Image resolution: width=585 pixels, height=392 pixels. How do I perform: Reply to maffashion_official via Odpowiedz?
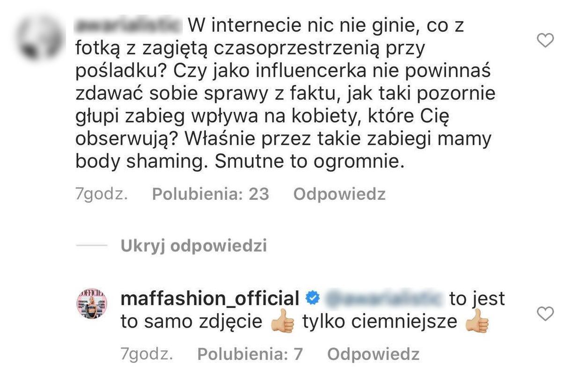(374, 355)
